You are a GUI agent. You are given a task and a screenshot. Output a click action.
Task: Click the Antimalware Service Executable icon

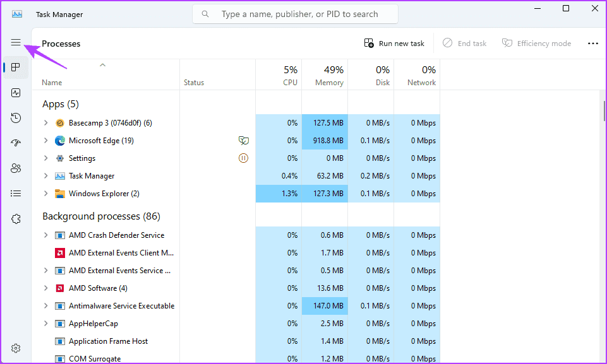[59, 306]
